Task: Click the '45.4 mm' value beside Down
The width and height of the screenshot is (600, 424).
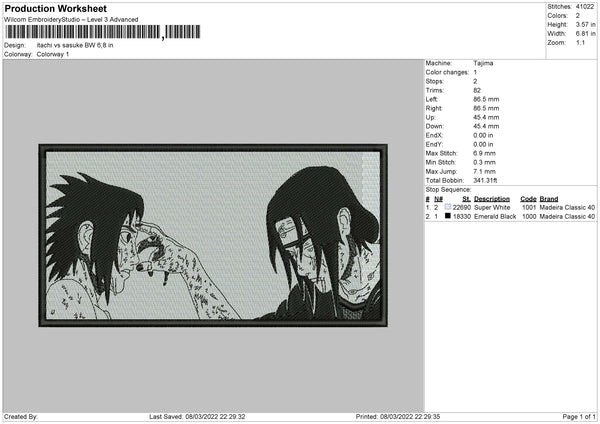Action: [x=486, y=126]
